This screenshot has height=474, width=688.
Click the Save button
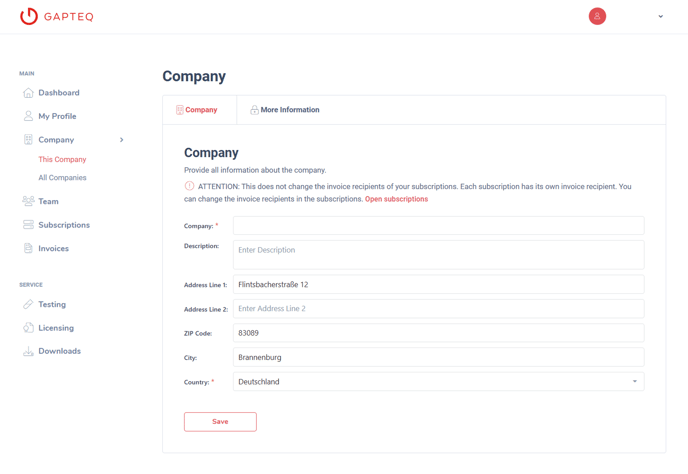tap(220, 422)
